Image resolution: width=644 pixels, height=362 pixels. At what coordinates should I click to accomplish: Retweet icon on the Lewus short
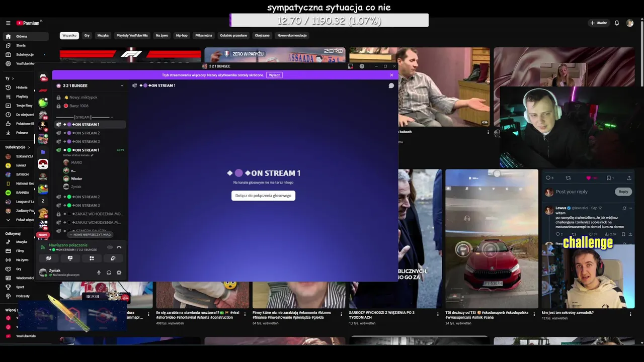pos(568,178)
